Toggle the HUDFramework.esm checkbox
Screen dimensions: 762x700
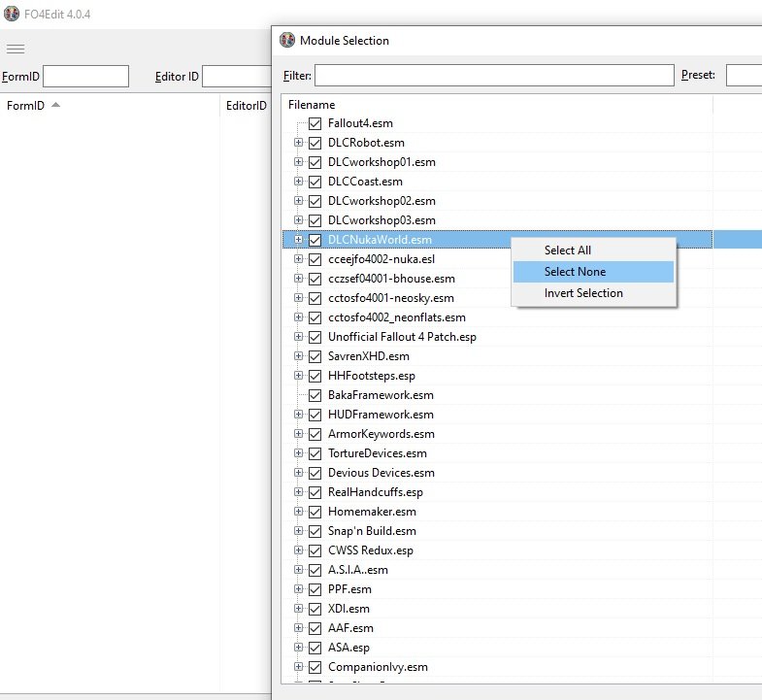coord(315,415)
